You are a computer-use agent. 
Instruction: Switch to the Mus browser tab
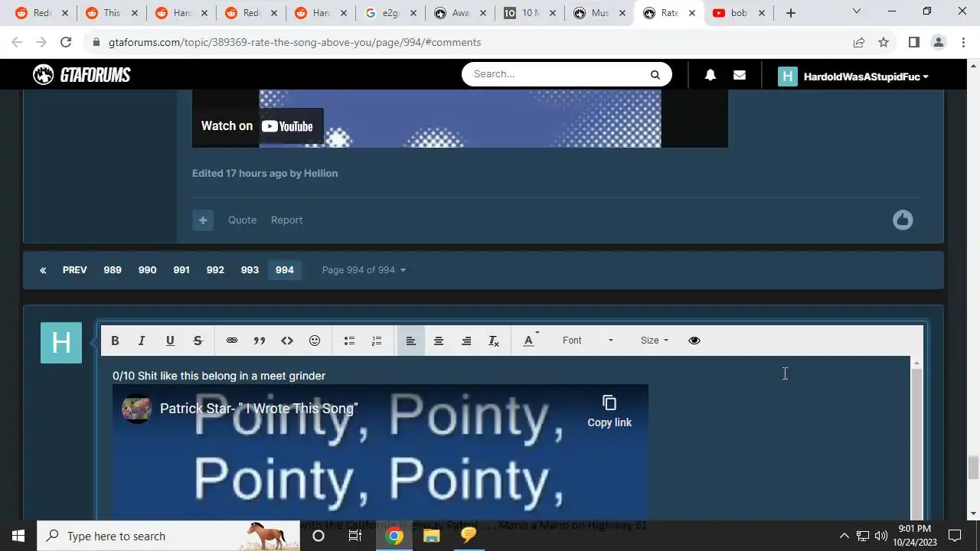pos(599,13)
